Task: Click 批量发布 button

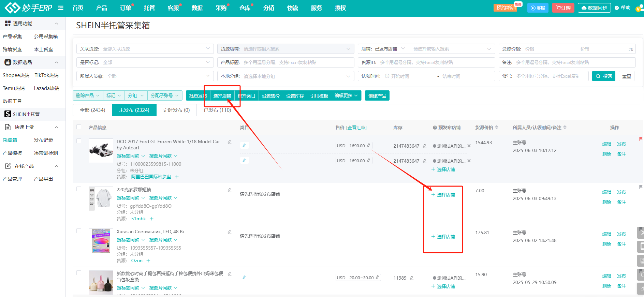Action: tap(198, 96)
